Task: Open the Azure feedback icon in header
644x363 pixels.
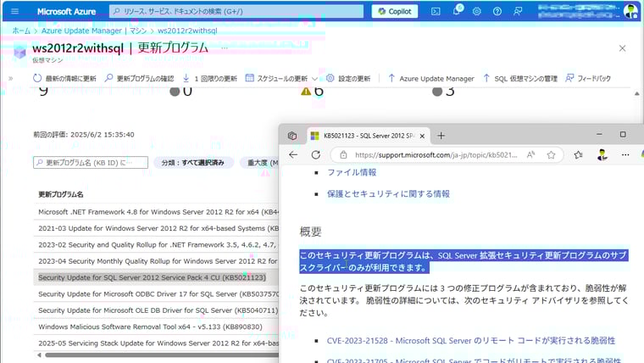Action: (x=518, y=12)
